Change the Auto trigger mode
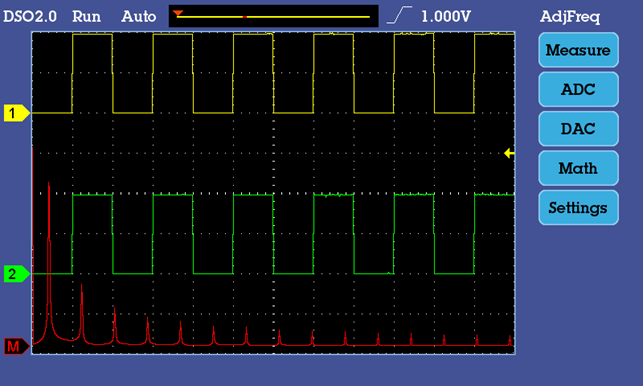The height and width of the screenshot is (386, 643). click(x=139, y=16)
